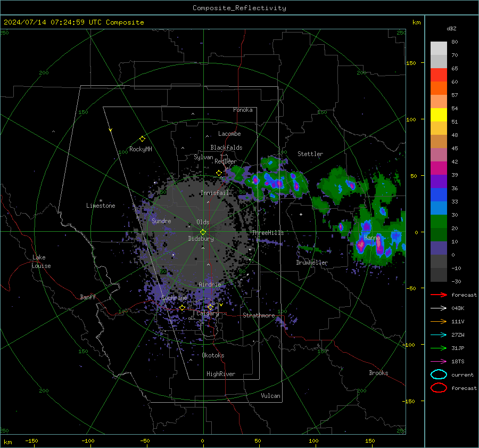Click the RockyMH label
The image size is (479, 448).
coord(141,149)
